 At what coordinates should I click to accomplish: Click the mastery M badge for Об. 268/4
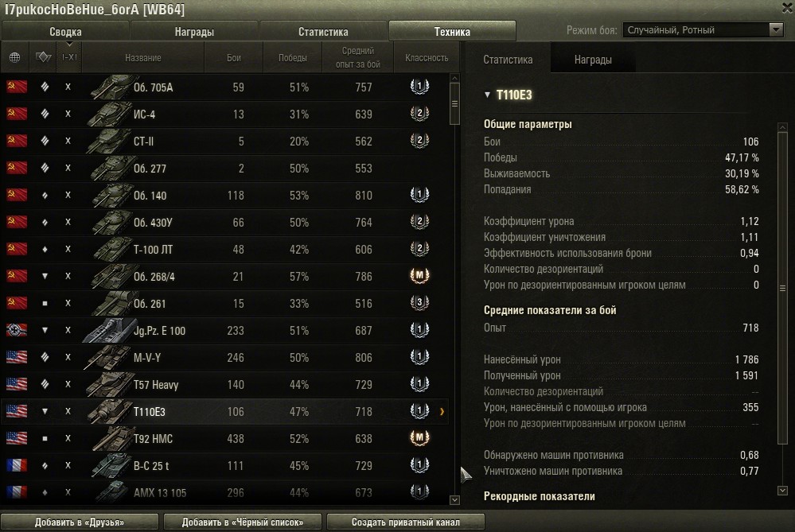point(419,277)
